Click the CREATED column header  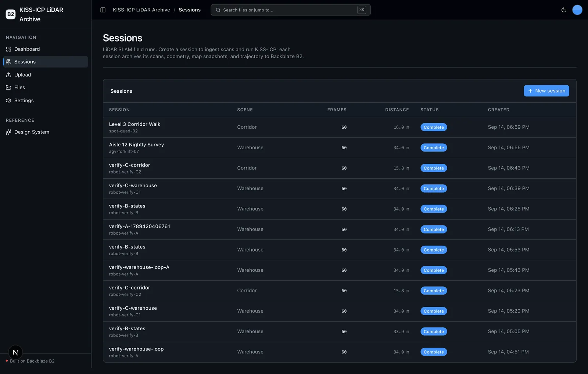coord(499,110)
